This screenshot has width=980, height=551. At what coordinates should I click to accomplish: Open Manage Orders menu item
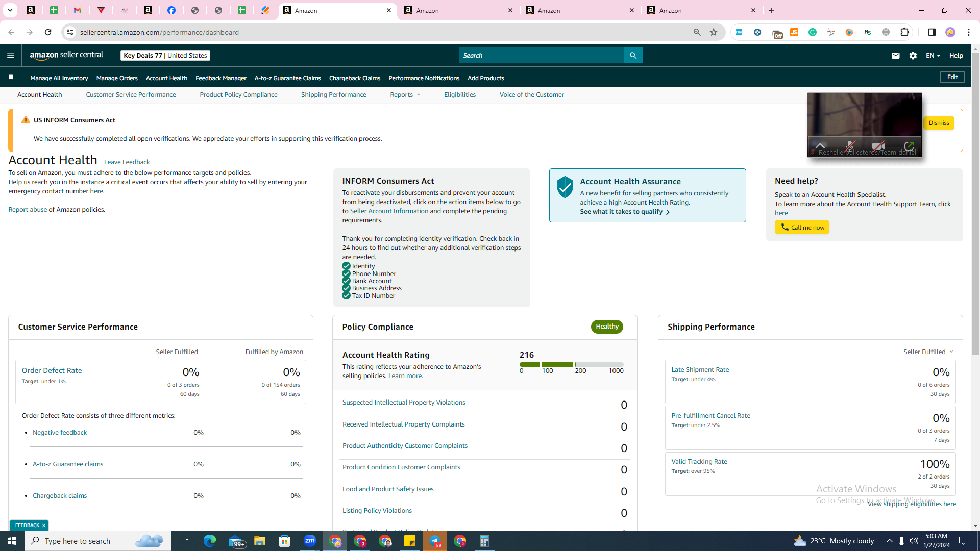[117, 78]
